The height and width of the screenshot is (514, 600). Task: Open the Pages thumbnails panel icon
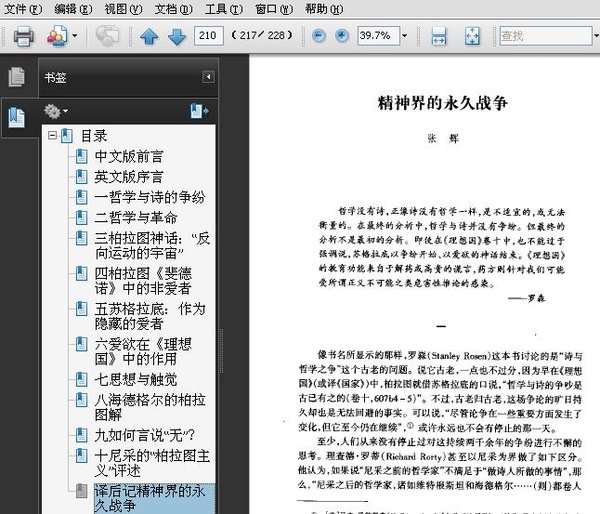point(16,77)
